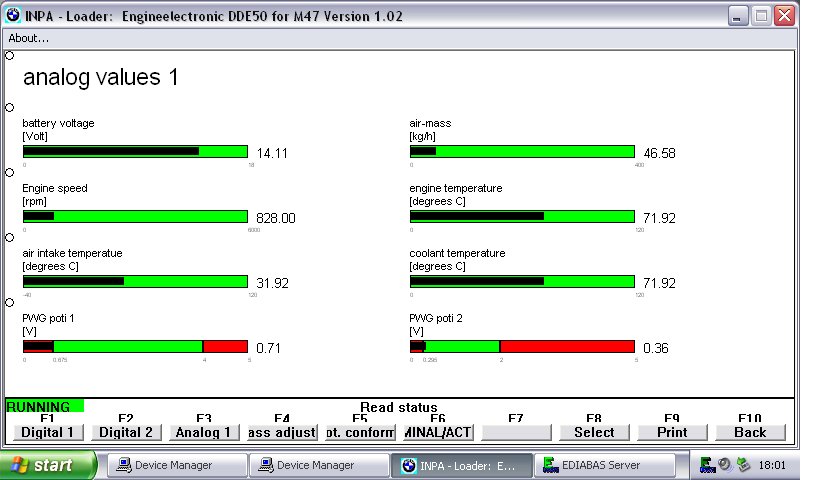Switch to the EDIABAS Server taskbar window

point(605,465)
